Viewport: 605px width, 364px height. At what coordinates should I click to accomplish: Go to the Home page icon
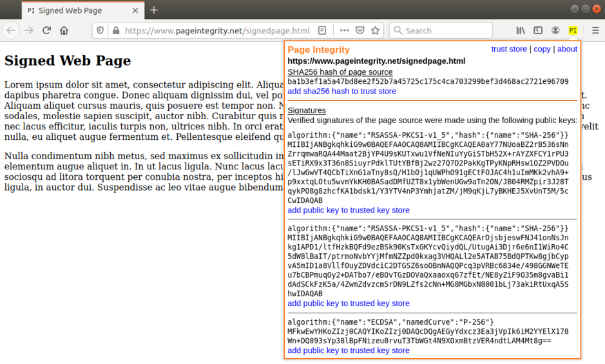pos(64,30)
